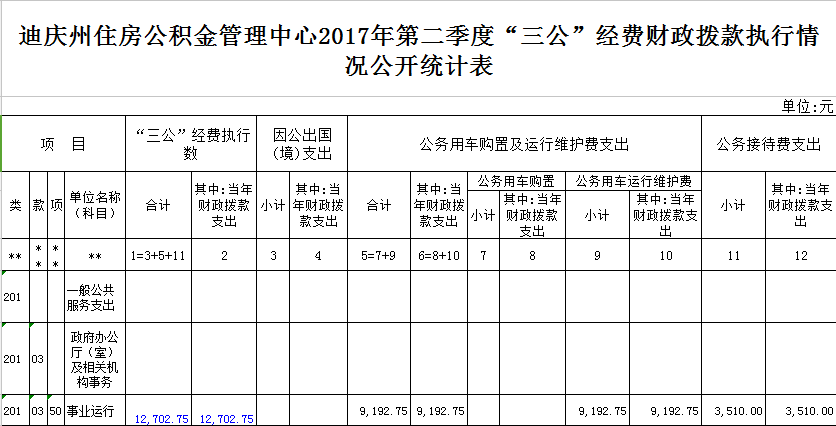
Task: Click the 政府办公厅(室)及相关机构事务 cell
Action: (95, 359)
